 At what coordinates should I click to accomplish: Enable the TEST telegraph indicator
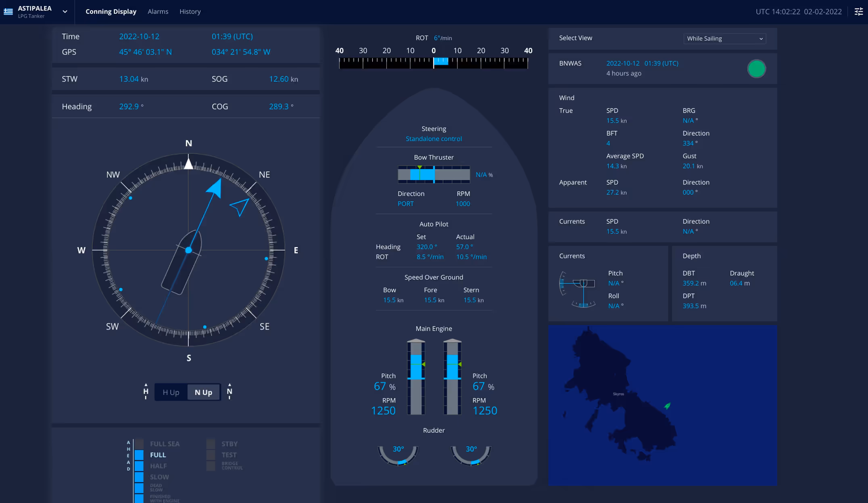tap(211, 455)
